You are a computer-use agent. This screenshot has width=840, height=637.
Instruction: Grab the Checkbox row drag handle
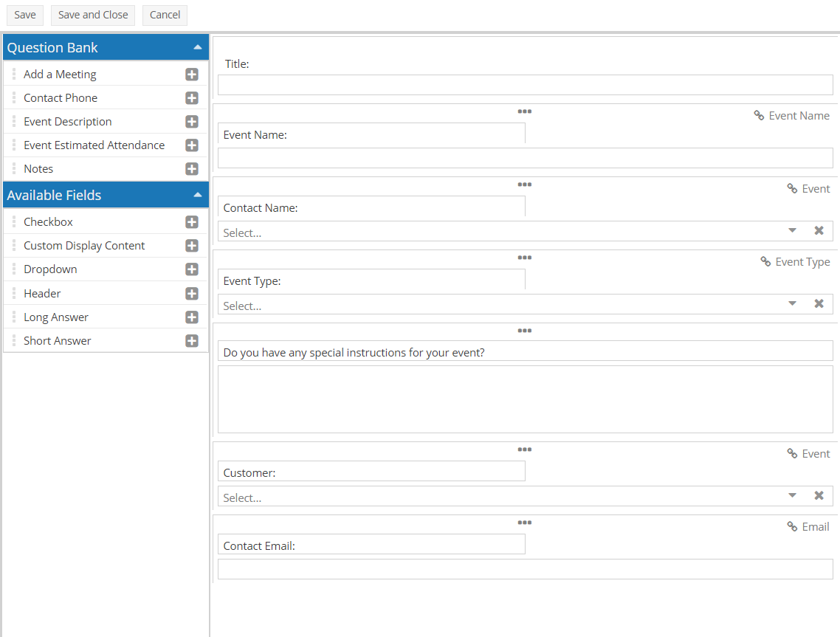(14, 221)
